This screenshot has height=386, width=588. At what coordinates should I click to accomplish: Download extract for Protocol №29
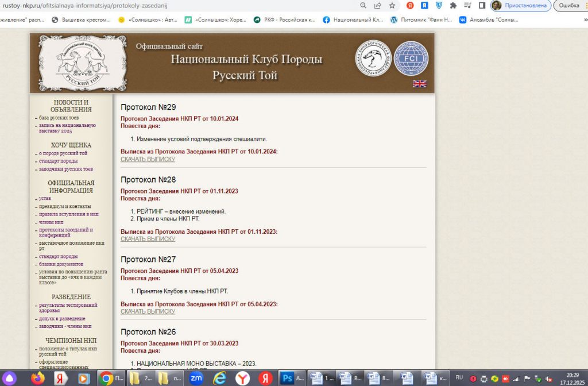[x=148, y=159]
